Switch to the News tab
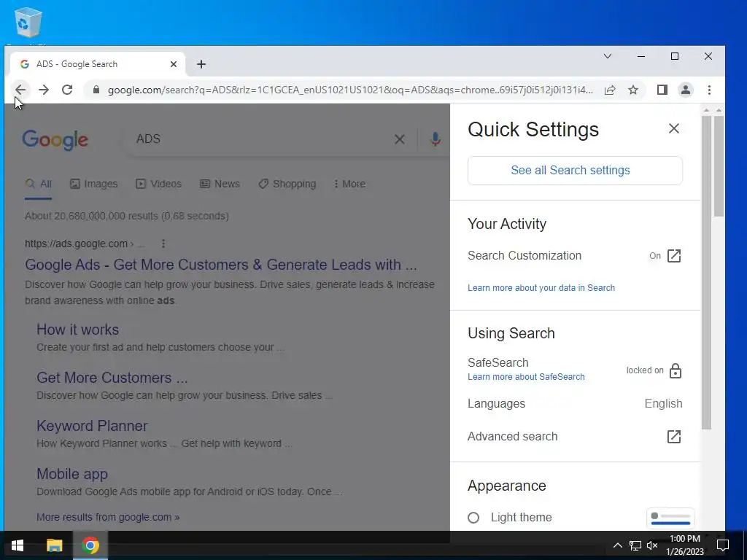The image size is (747, 560). tap(220, 184)
